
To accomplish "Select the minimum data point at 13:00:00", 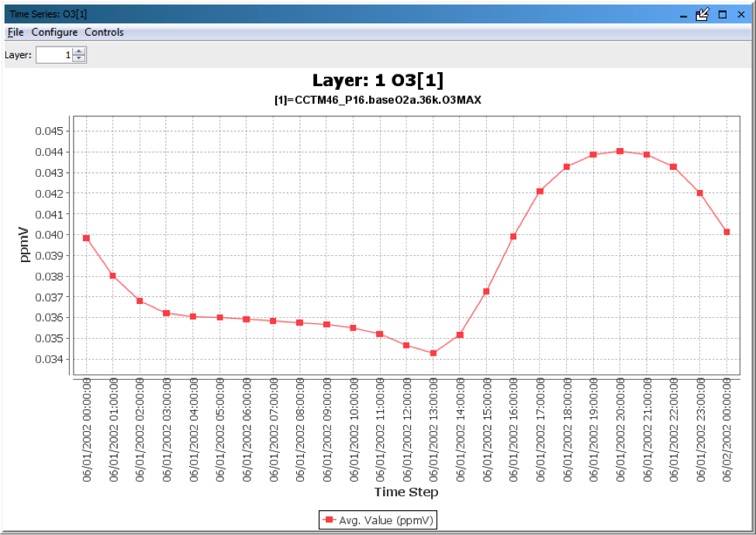I will (433, 353).
